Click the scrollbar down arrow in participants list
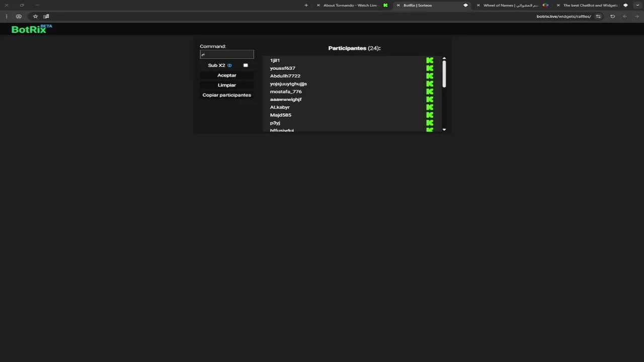This screenshot has width=644, height=362. point(444,130)
